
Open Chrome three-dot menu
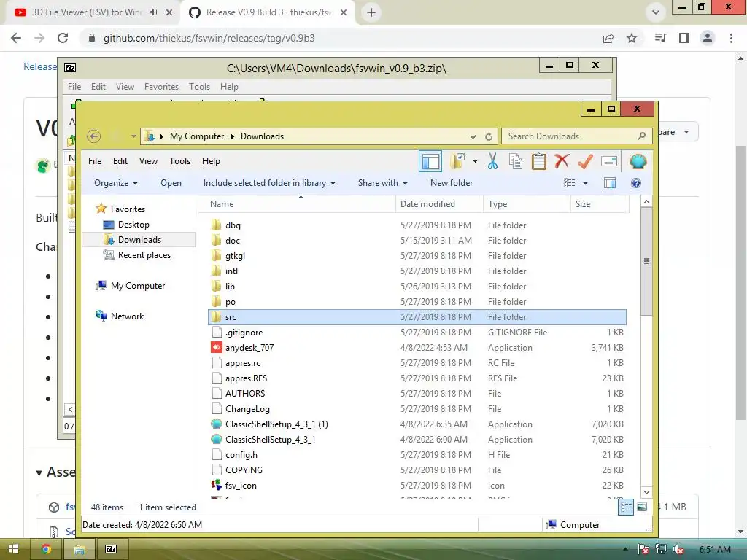[731, 38]
